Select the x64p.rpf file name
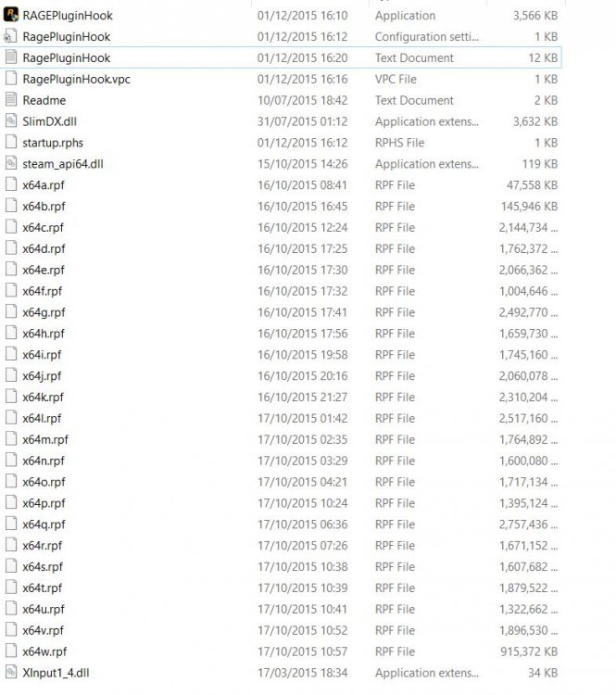 pyautogui.click(x=44, y=503)
